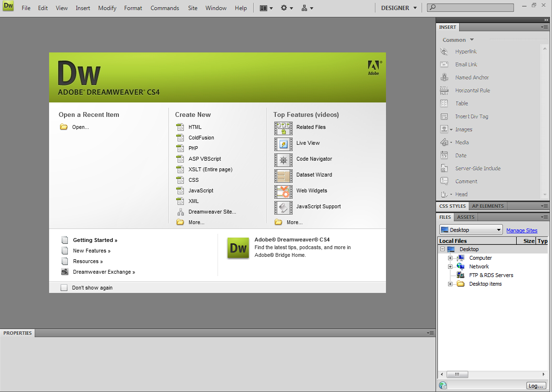
Task: Expand the Computer tree node
Action: (450, 258)
